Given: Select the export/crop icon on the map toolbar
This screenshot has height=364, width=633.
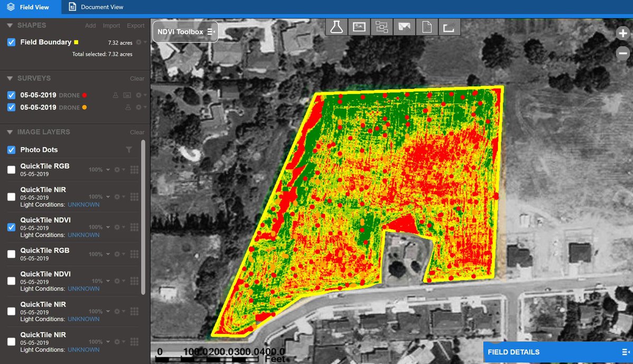Looking at the screenshot, I should click(x=449, y=27).
